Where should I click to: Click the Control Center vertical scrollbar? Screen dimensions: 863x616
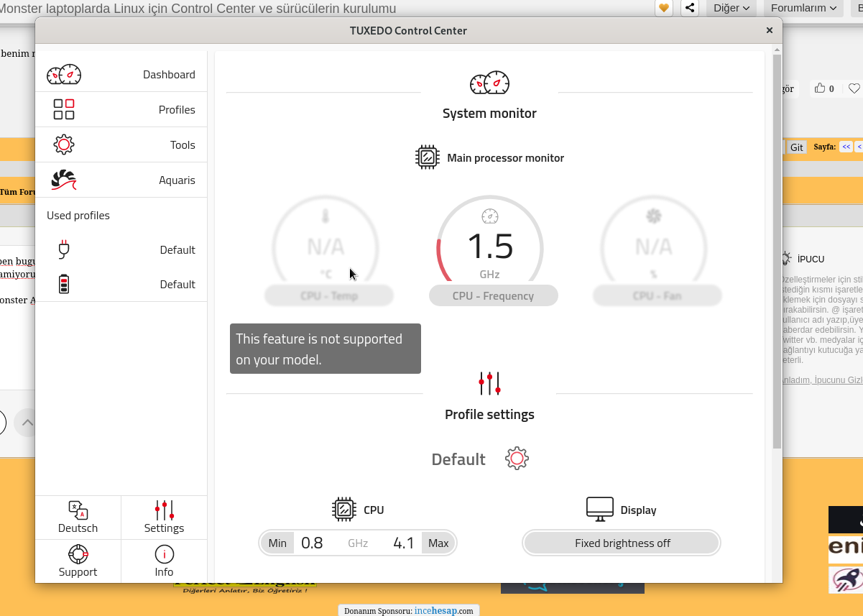coord(777,252)
